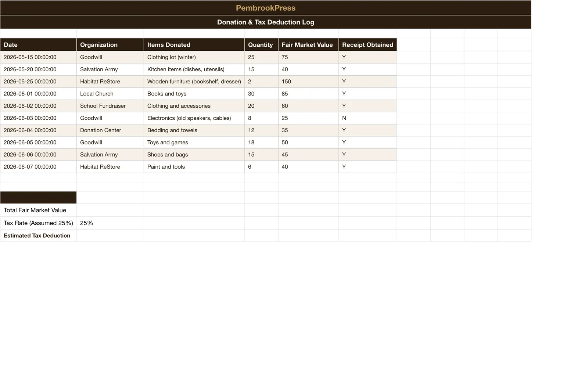Select the Local Church cell
Viewport: 588px width, 378px height.
click(x=110, y=94)
